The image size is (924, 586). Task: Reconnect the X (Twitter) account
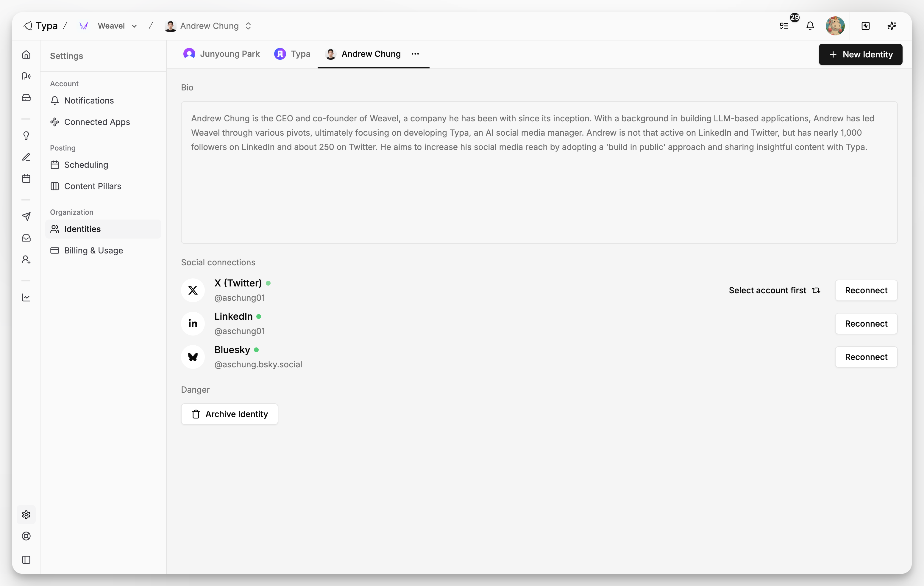(x=866, y=290)
